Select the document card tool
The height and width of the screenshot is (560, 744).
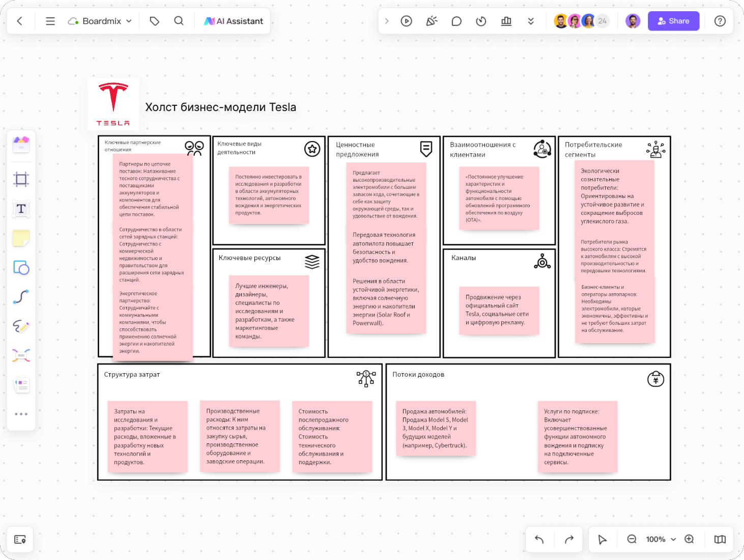click(x=21, y=385)
